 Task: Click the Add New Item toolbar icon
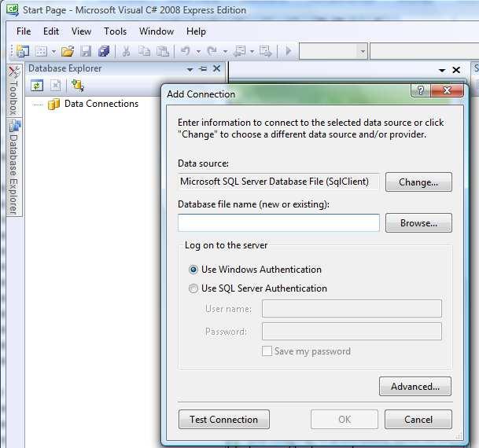[41, 51]
